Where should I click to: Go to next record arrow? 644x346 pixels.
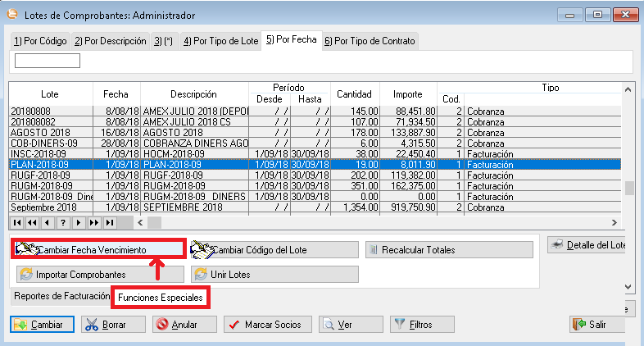78,222
